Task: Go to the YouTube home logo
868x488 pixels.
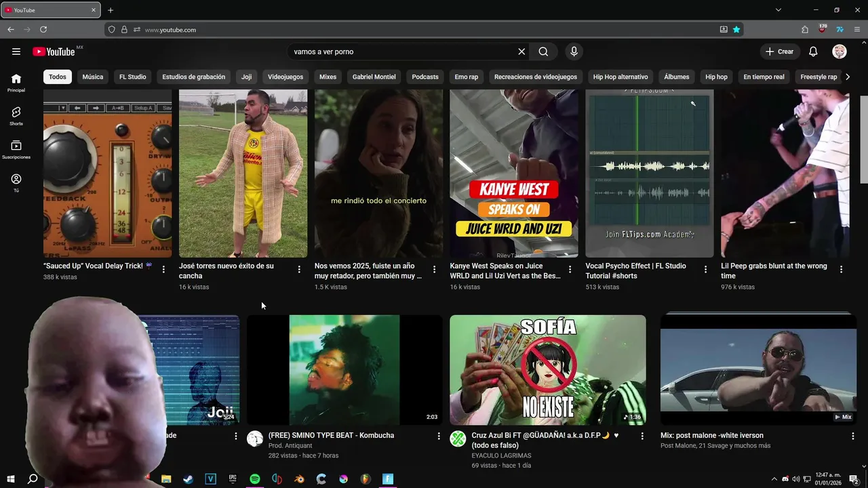Action: coord(54,52)
